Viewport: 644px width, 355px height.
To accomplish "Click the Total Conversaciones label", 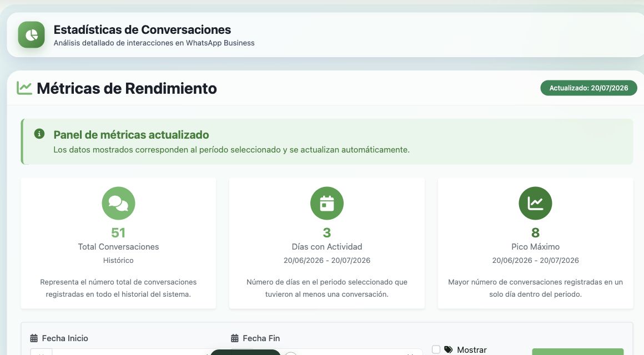I will click(118, 247).
